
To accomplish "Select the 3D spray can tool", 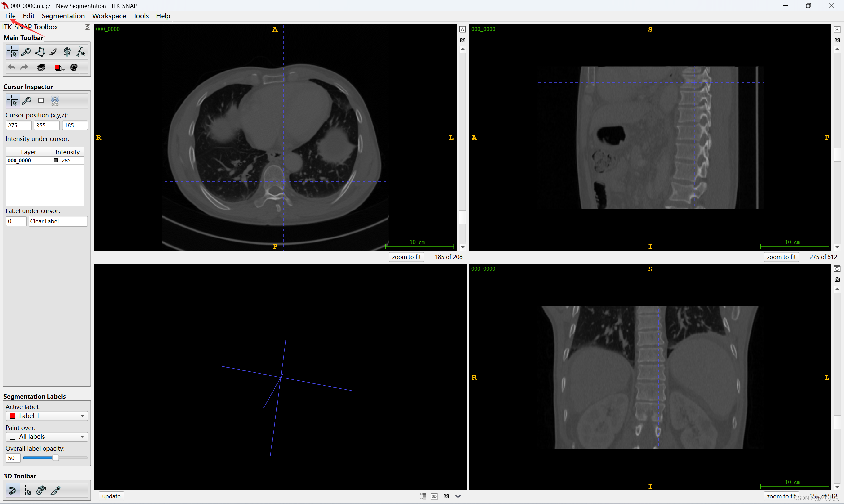I will point(41,490).
